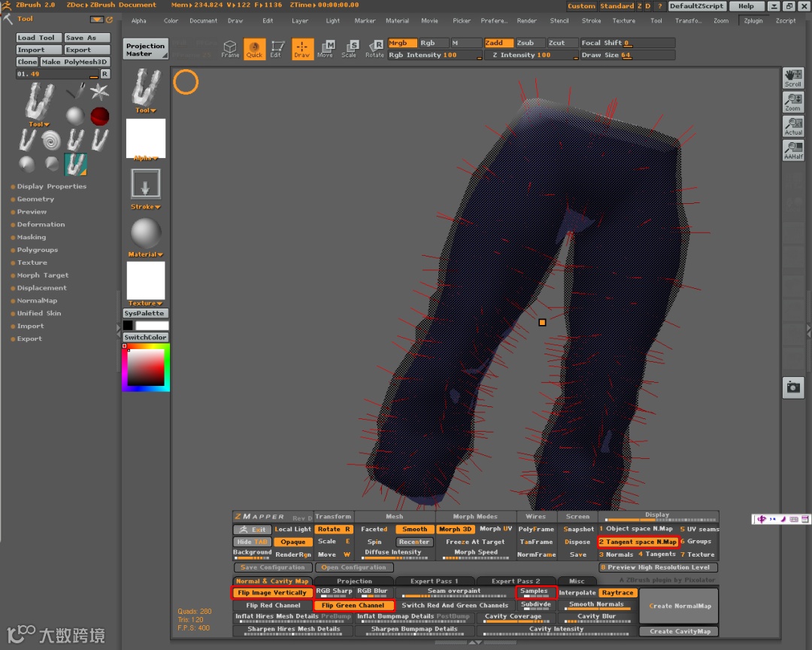Switch to Expert Pass 1 tab

pos(434,581)
